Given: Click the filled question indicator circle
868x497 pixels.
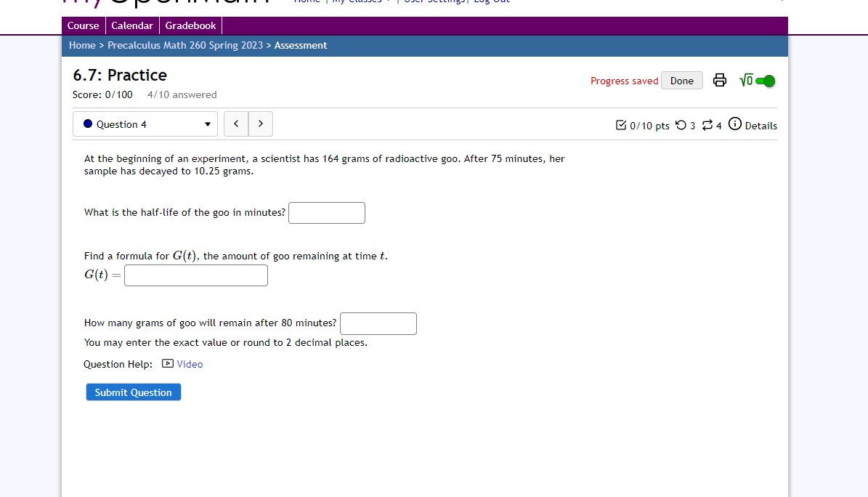Looking at the screenshot, I should 88,124.
